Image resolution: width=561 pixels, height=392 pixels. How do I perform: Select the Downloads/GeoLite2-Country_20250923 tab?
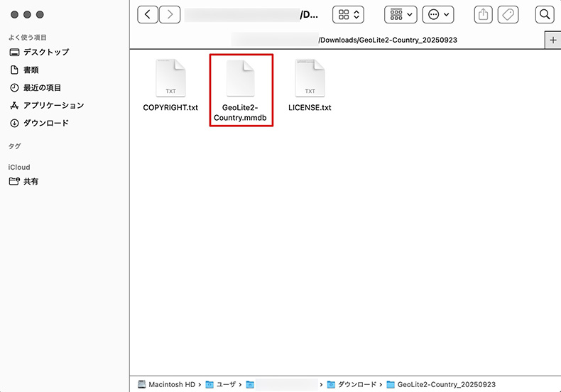pos(337,40)
